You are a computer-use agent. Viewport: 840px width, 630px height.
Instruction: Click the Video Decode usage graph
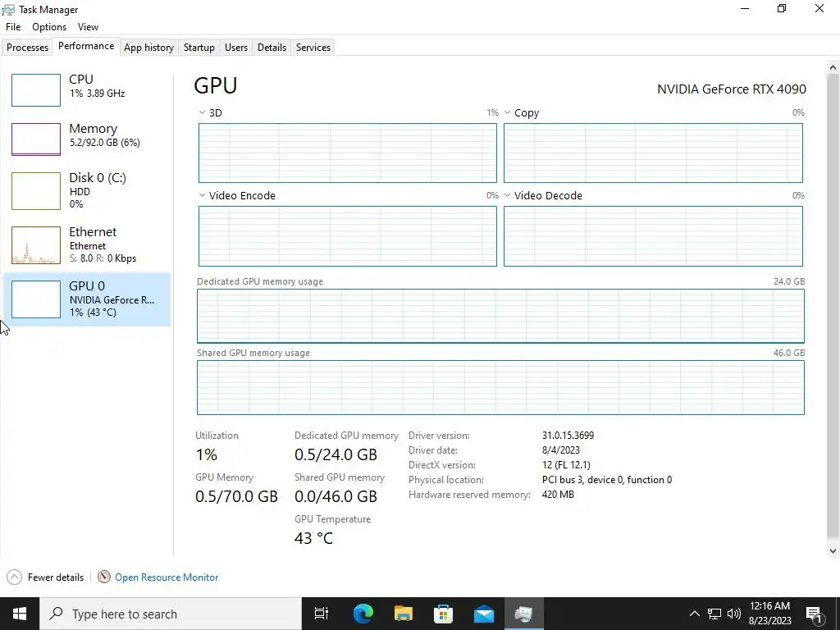point(653,236)
